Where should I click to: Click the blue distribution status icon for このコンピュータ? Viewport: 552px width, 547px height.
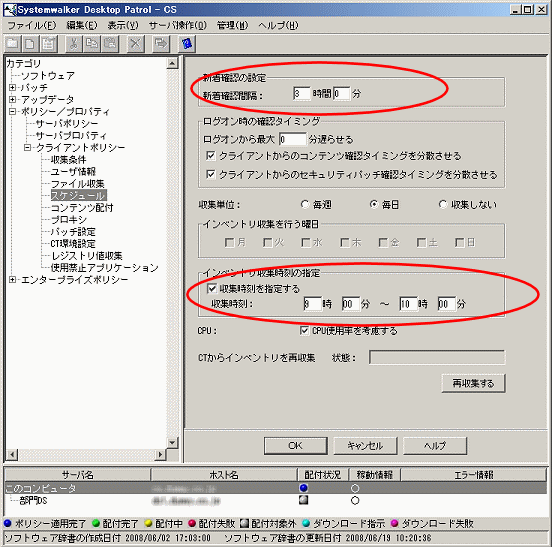tap(303, 488)
